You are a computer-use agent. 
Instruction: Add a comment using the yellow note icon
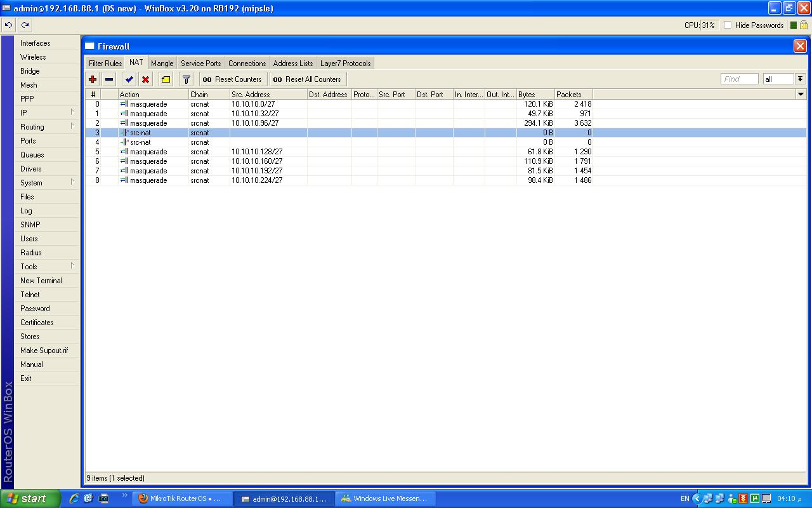click(166, 79)
